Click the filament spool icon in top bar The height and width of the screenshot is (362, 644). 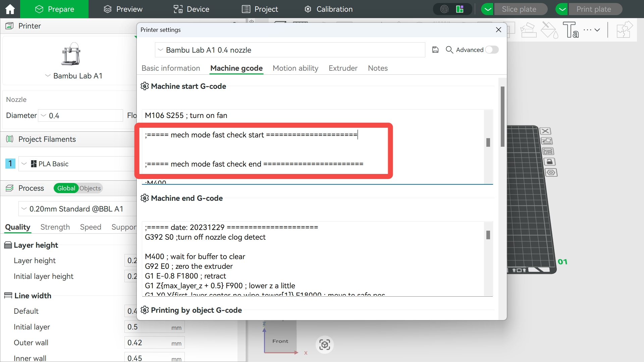[x=444, y=9]
